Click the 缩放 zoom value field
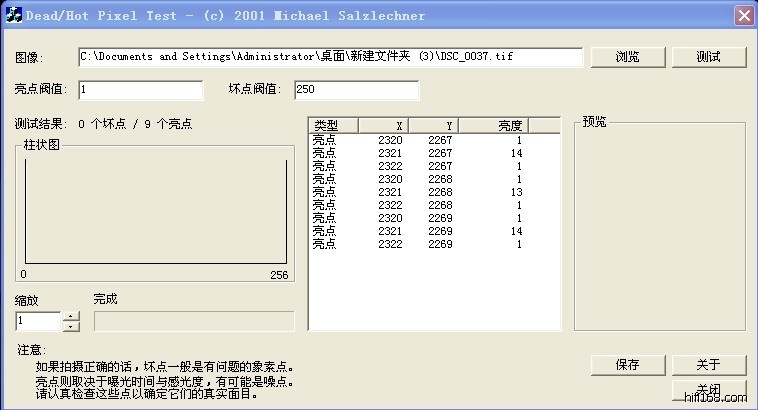The image size is (758, 410). 38,321
